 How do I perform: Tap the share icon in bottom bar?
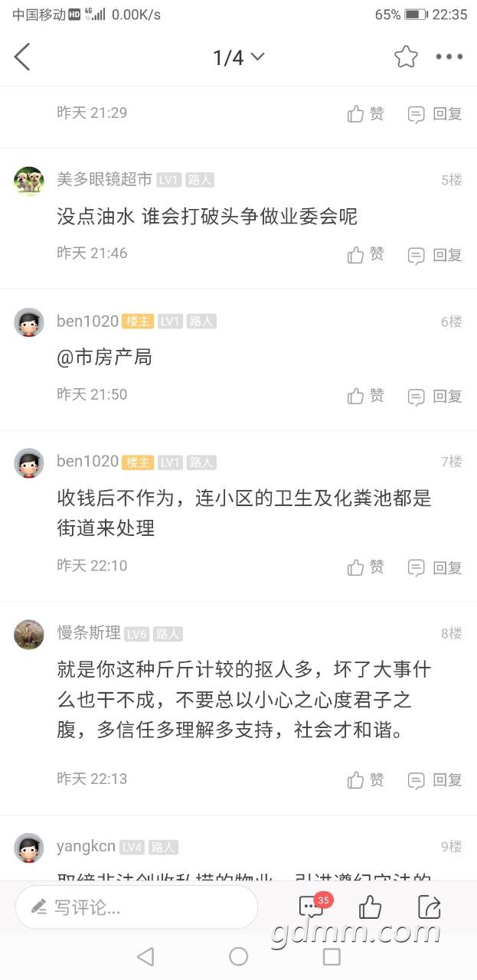[430, 907]
